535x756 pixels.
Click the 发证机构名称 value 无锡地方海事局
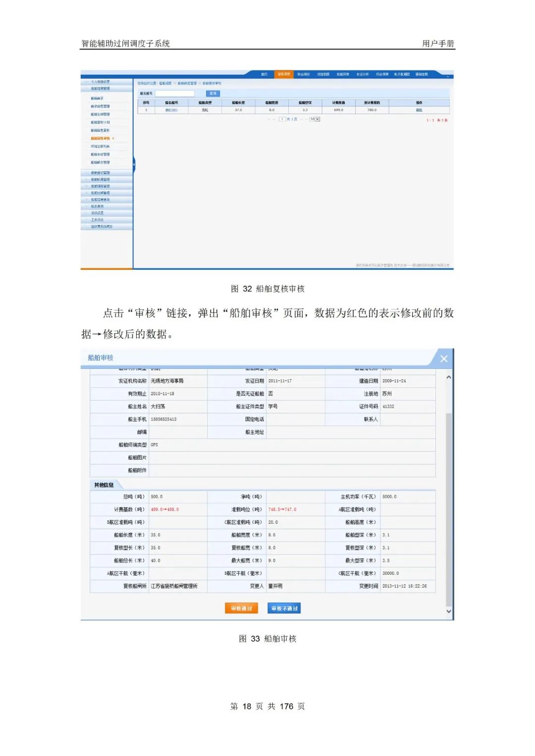pyautogui.click(x=167, y=381)
